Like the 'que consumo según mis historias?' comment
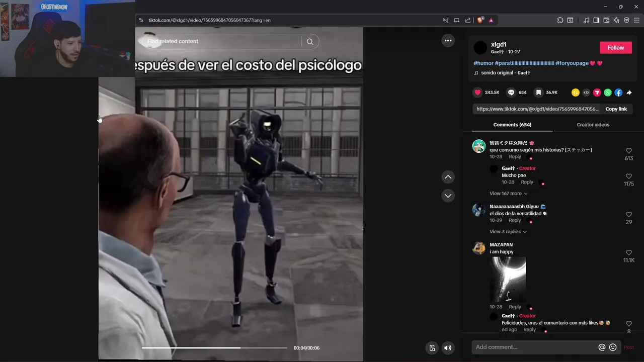Image resolution: width=644 pixels, height=362 pixels. click(628, 151)
